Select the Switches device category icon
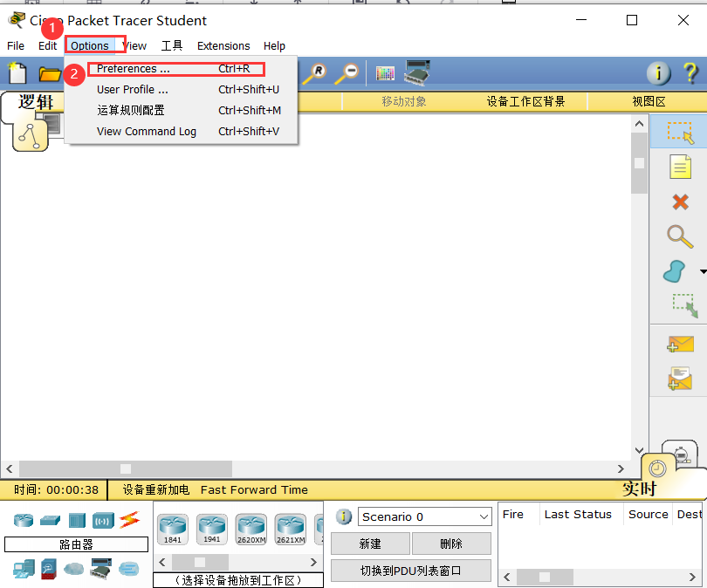Screen dimensions: 707x588 (50, 521)
